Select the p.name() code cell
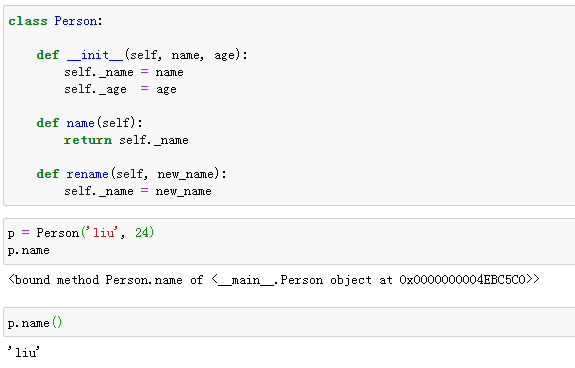 (x=289, y=322)
